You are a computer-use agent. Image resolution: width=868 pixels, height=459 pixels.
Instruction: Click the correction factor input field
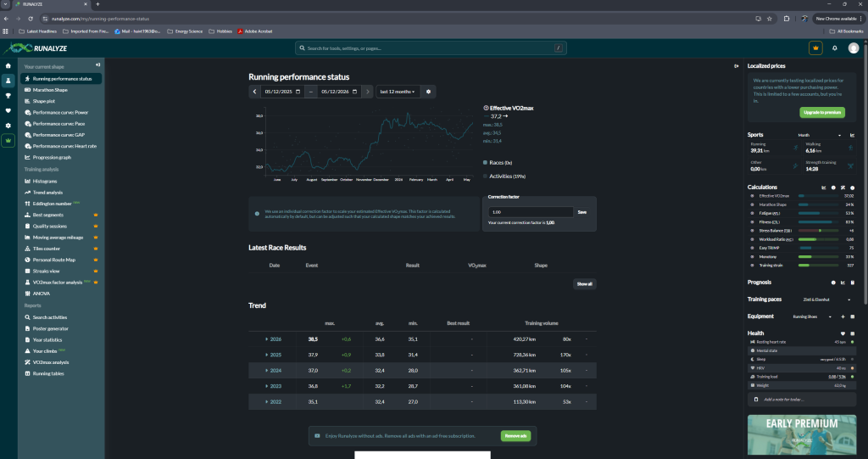[531, 212]
